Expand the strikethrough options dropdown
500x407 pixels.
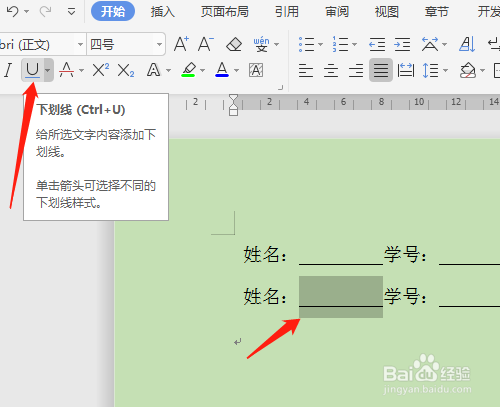(x=81, y=70)
